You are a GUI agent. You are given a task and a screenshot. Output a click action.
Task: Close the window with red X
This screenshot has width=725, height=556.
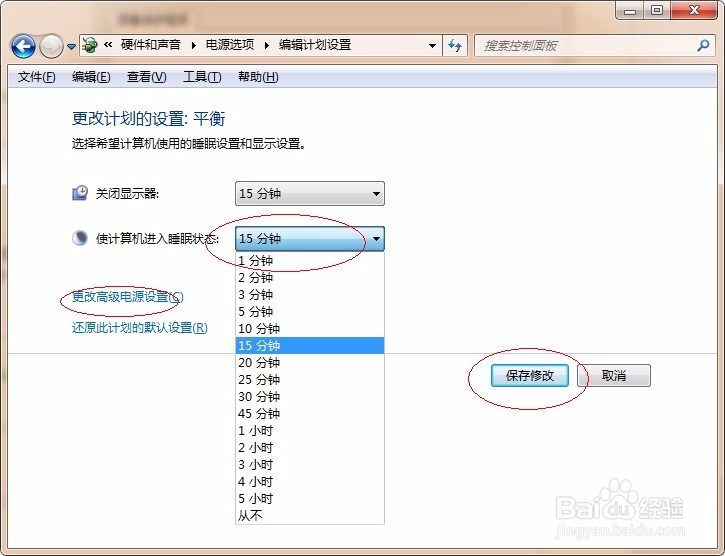694,10
